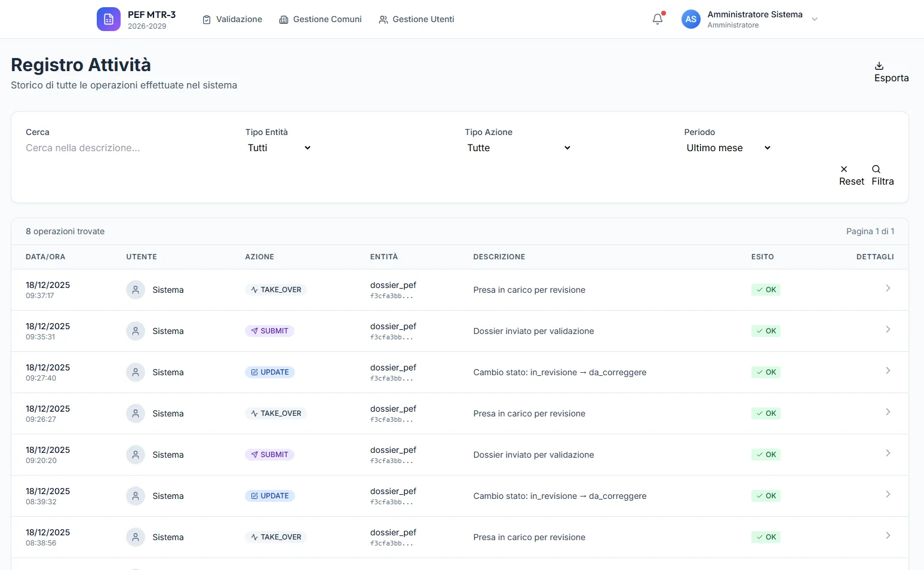The height and width of the screenshot is (570, 924).
Task: Click dossier_pef entity in 09:20:20 row
Action: [x=393, y=450]
